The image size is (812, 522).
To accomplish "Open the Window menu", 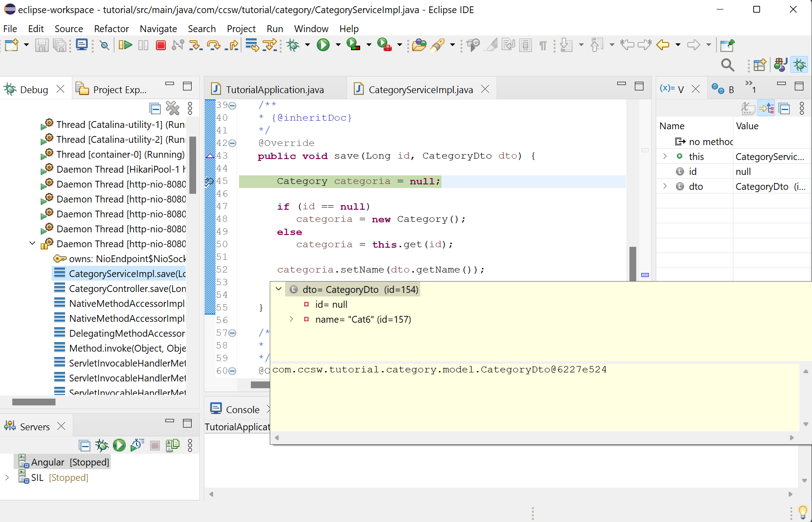I will click(x=311, y=28).
